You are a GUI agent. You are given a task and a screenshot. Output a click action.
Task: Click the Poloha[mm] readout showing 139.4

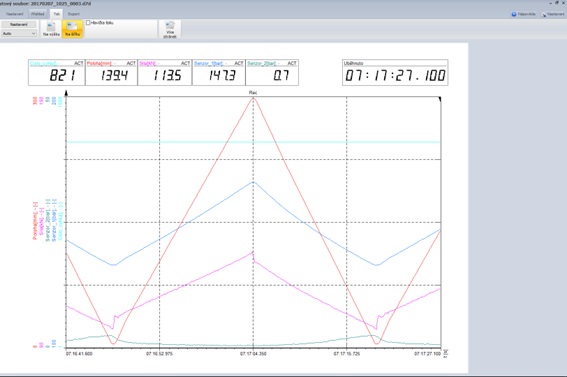111,73
